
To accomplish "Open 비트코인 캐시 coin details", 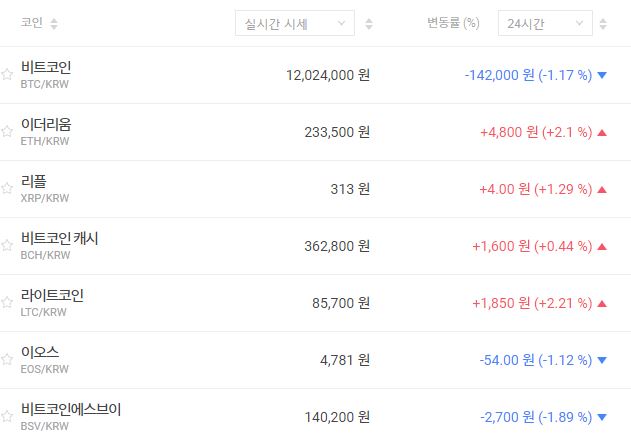I will [x=59, y=239].
